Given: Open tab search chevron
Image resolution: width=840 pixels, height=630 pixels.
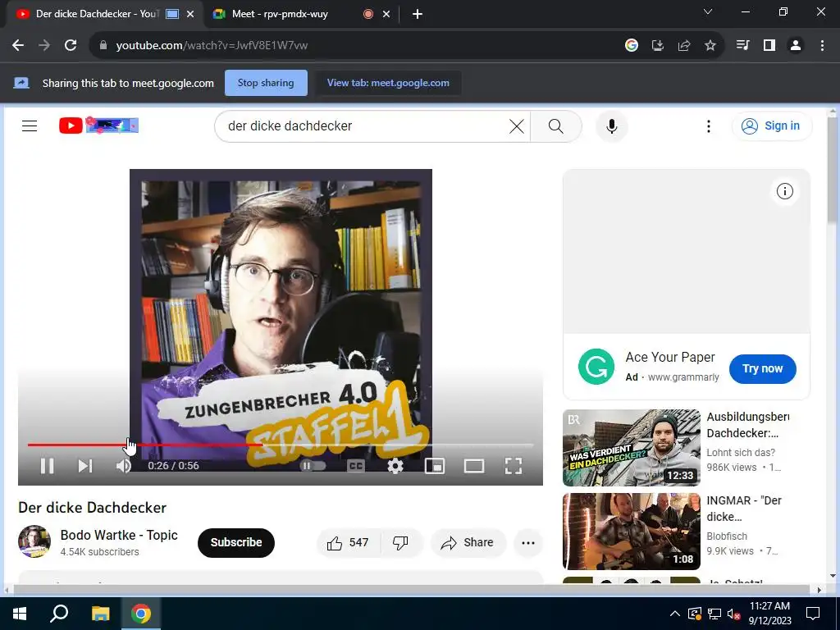Looking at the screenshot, I should (708, 11).
